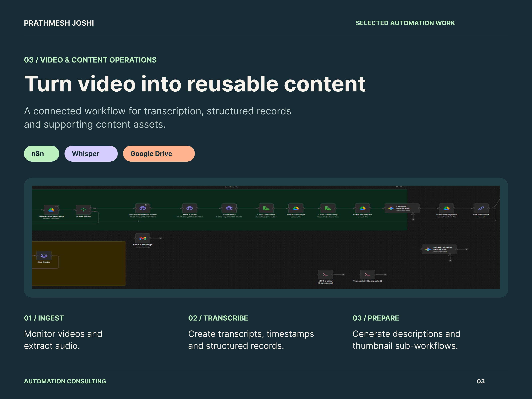Open the 'MP4 a WAV (Deprecated)' command node

click(x=325, y=274)
